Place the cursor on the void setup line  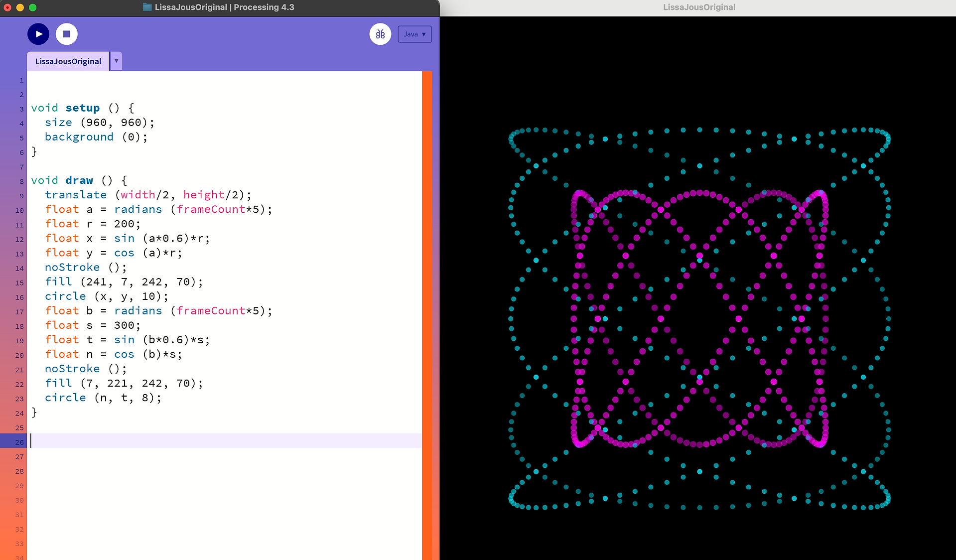(83, 108)
